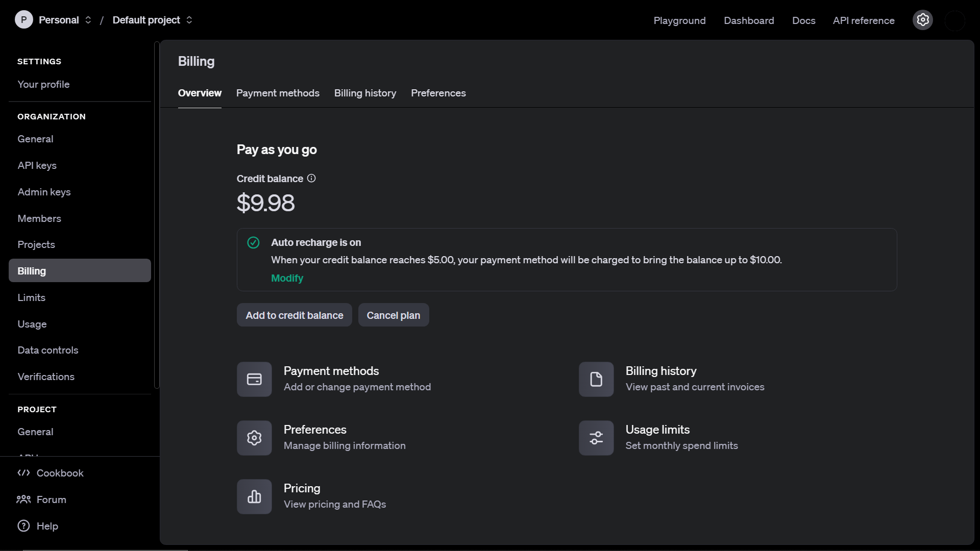Switch to the Billing history tab
This screenshot has height=551, width=980.
[365, 93]
